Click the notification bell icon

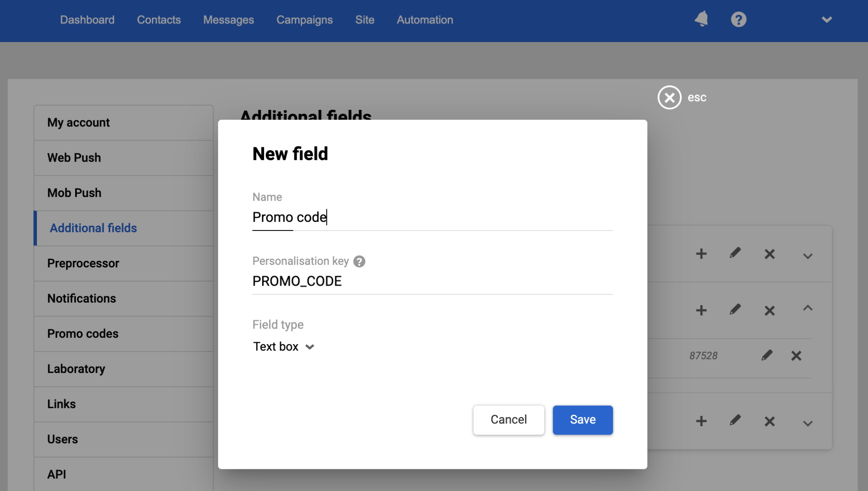point(701,19)
